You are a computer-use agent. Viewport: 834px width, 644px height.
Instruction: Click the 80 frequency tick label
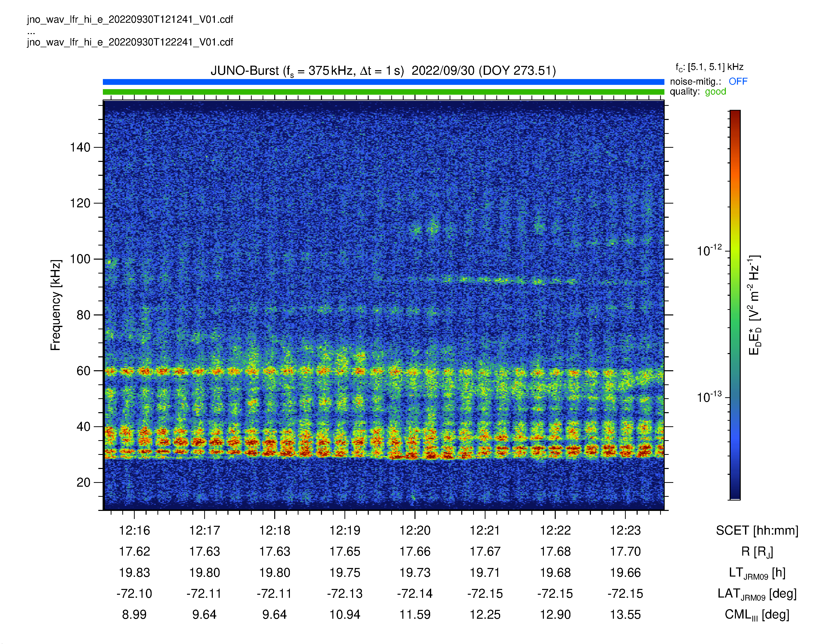83,315
